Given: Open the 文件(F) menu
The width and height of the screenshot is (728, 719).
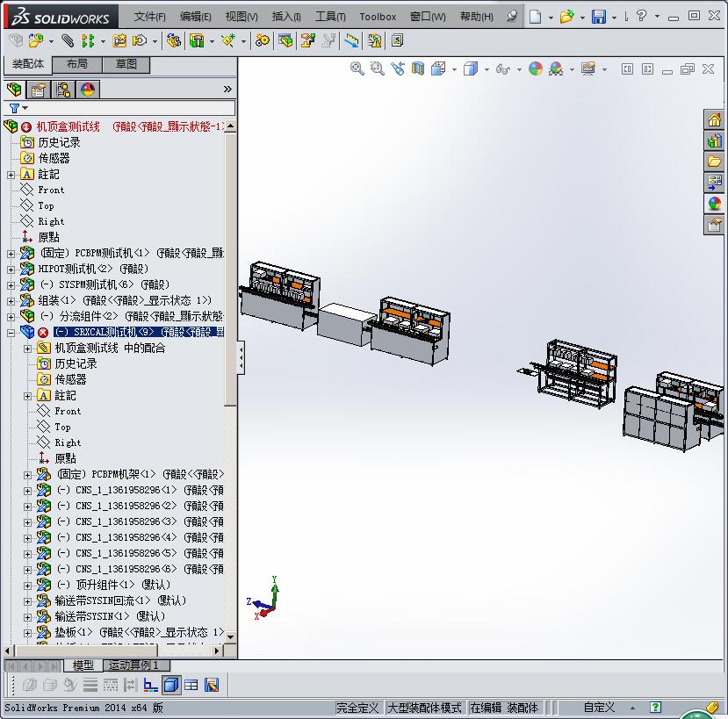Looking at the screenshot, I should pyautogui.click(x=149, y=17).
